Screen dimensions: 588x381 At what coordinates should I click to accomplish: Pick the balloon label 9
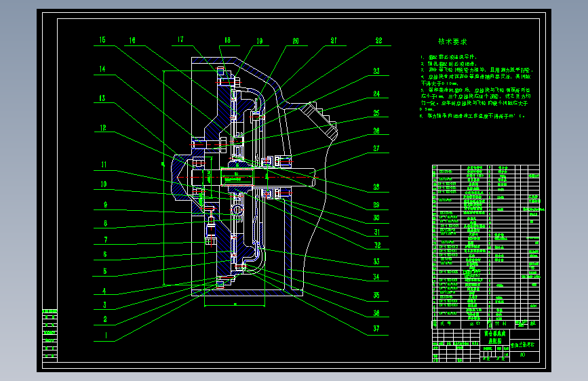pos(105,205)
